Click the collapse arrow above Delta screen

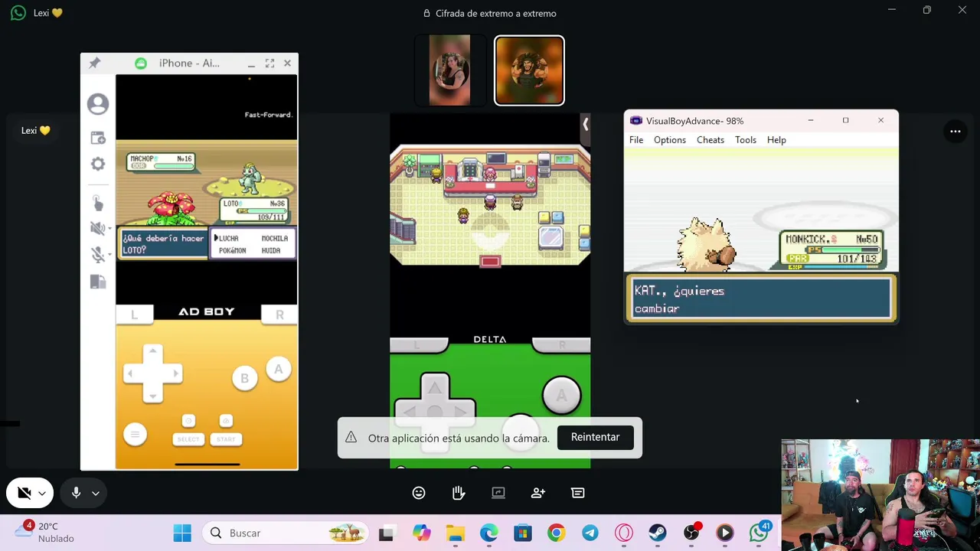[x=585, y=124]
